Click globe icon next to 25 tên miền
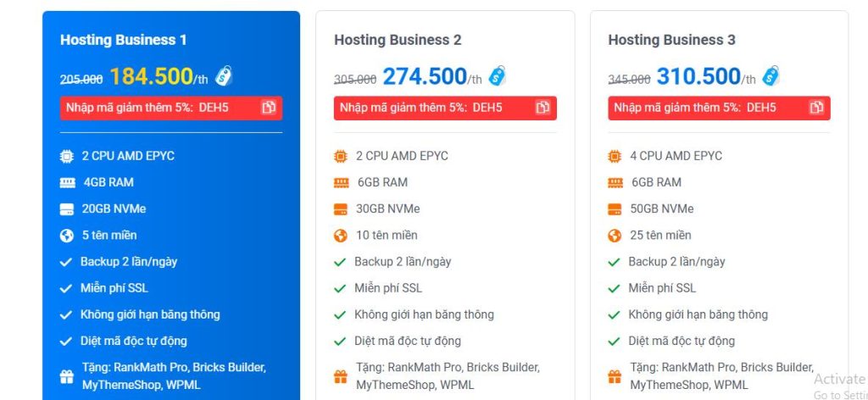The width and height of the screenshot is (868, 400). (615, 236)
